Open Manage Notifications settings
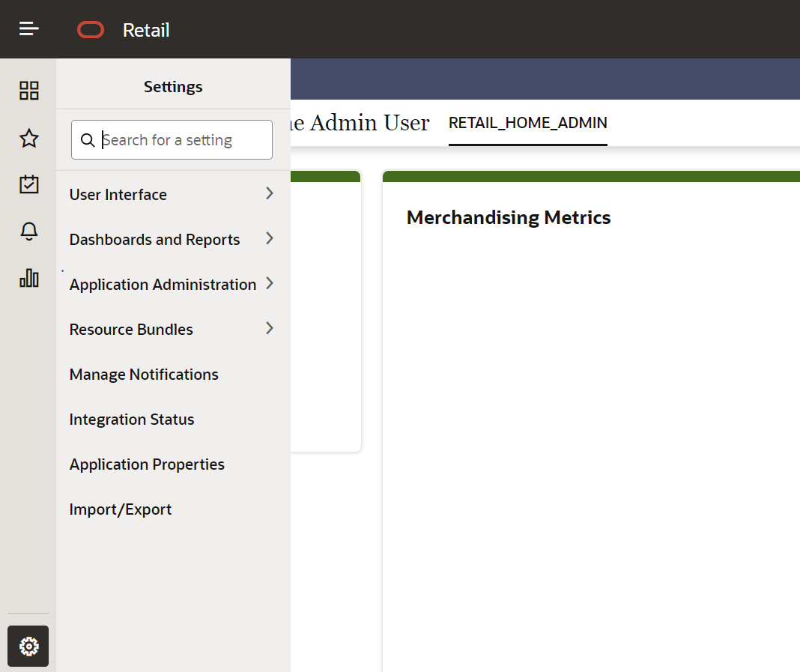 [144, 374]
